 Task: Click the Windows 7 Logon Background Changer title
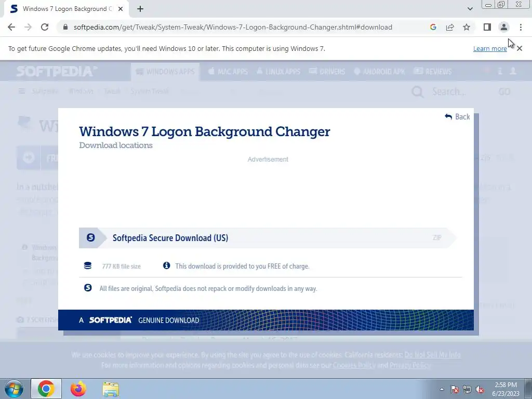click(204, 131)
